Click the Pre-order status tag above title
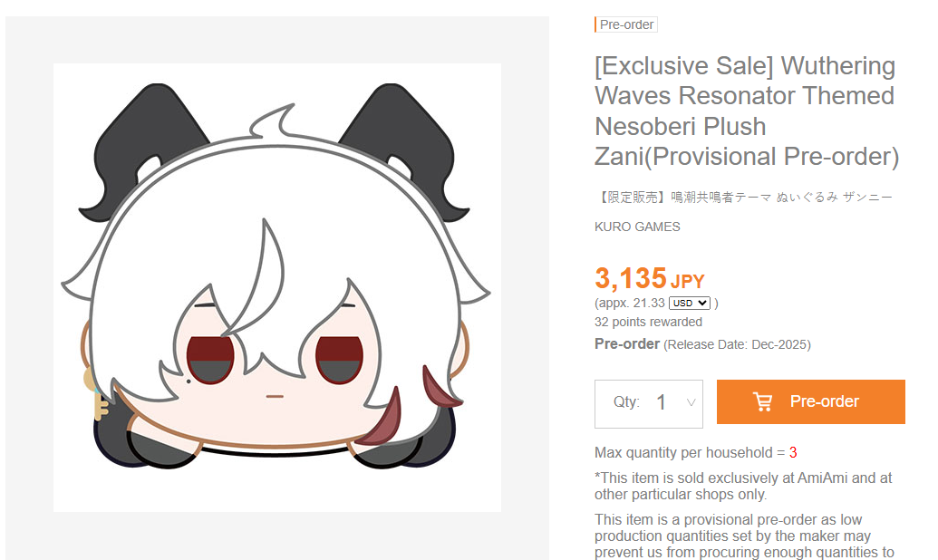Screen dimensions: 938x560 pyautogui.click(x=625, y=24)
